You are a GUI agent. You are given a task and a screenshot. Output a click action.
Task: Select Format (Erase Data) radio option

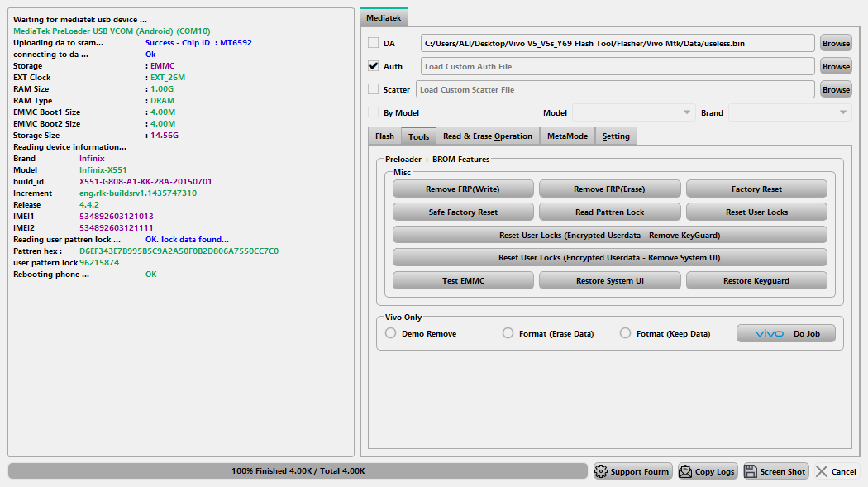(x=508, y=333)
